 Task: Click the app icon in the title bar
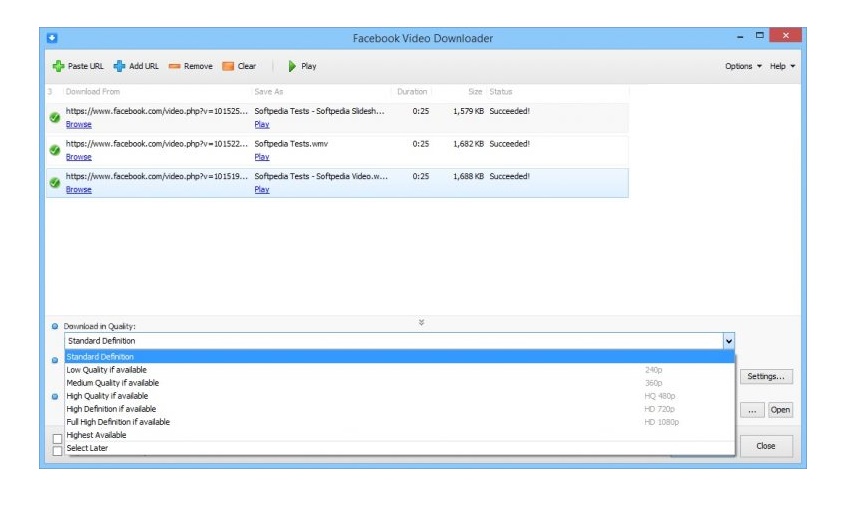(52, 38)
